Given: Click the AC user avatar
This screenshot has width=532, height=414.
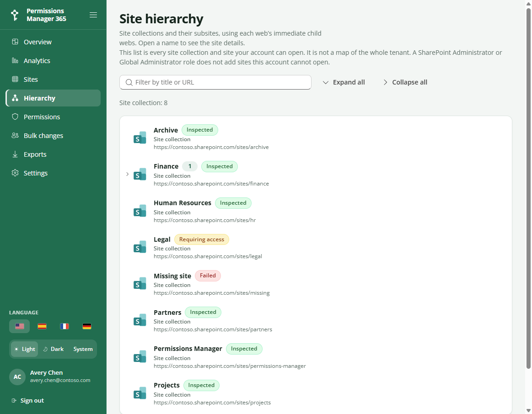Looking at the screenshot, I should (17, 377).
